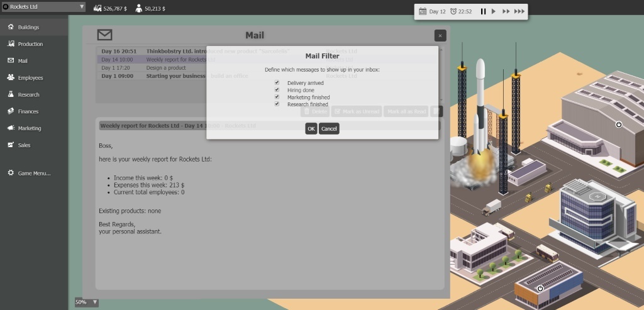Toggle the Hiring done checkbox

(x=277, y=89)
